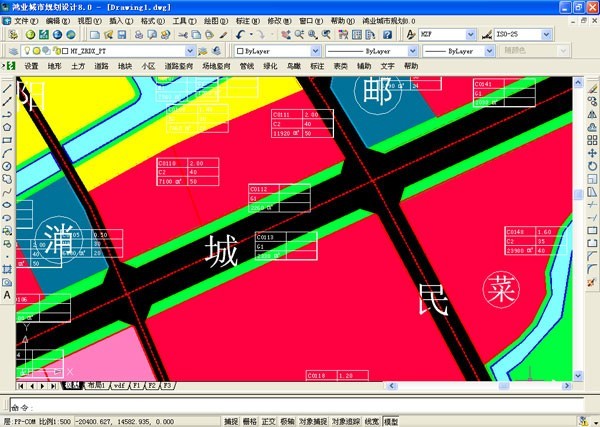Image resolution: width=600 pixels, height=427 pixels.
Task: Switch to the 布局1 layout tab
Action: [x=96, y=385]
